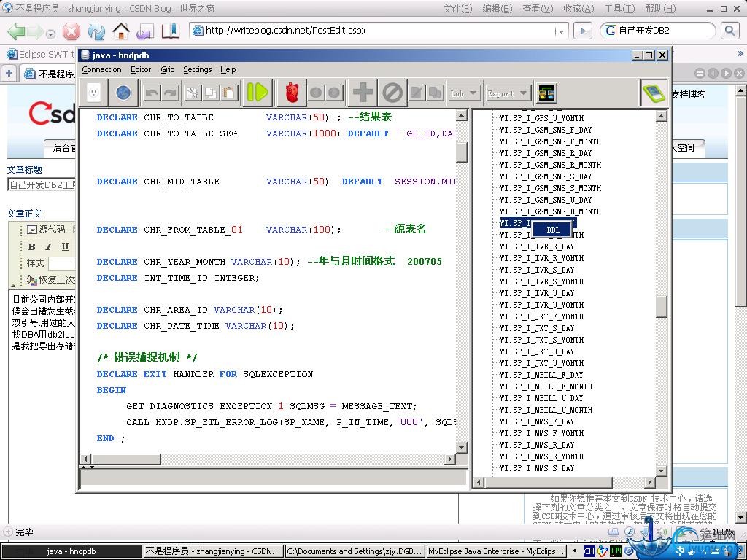Click browser red stop button
The image size is (747, 560).
click(71, 31)
